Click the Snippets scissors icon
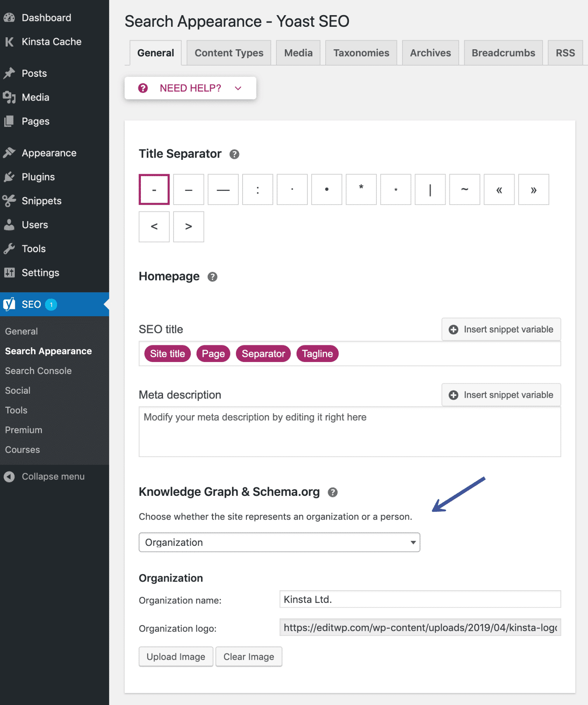 [x=9, y=201]
